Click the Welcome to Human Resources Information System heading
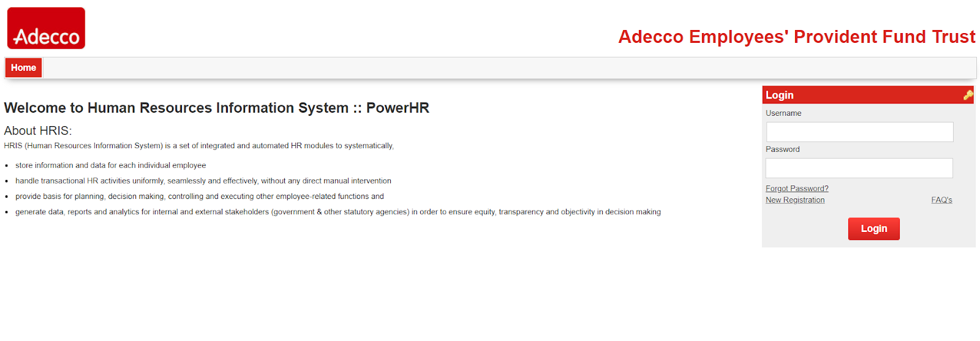980x341 pixels. pyautogui.click(x=216, y=108)
